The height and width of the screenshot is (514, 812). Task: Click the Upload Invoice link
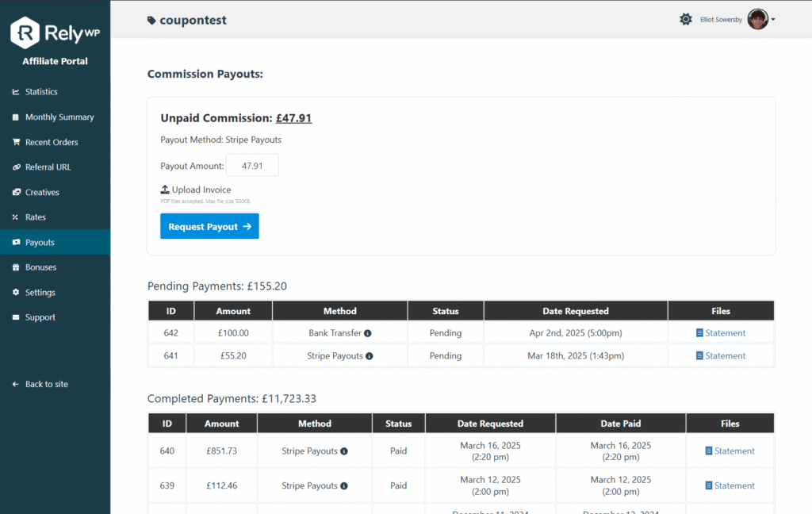[x=196, y=190]
